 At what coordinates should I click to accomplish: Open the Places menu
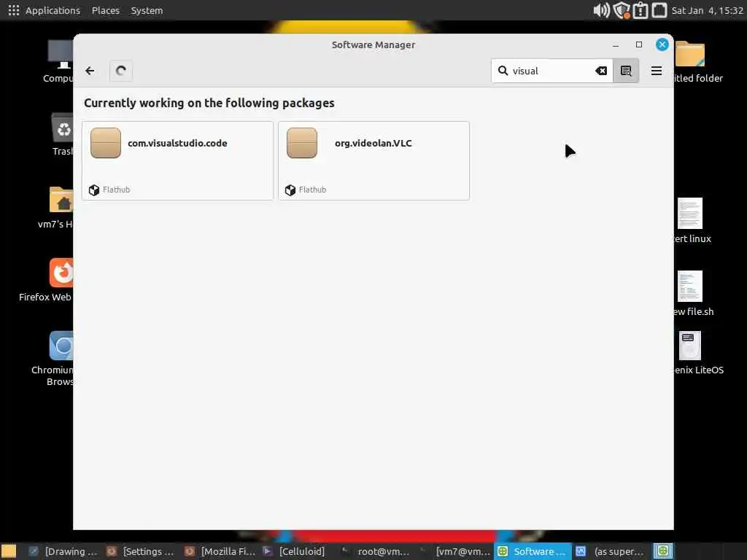click(x=106, y=10)
